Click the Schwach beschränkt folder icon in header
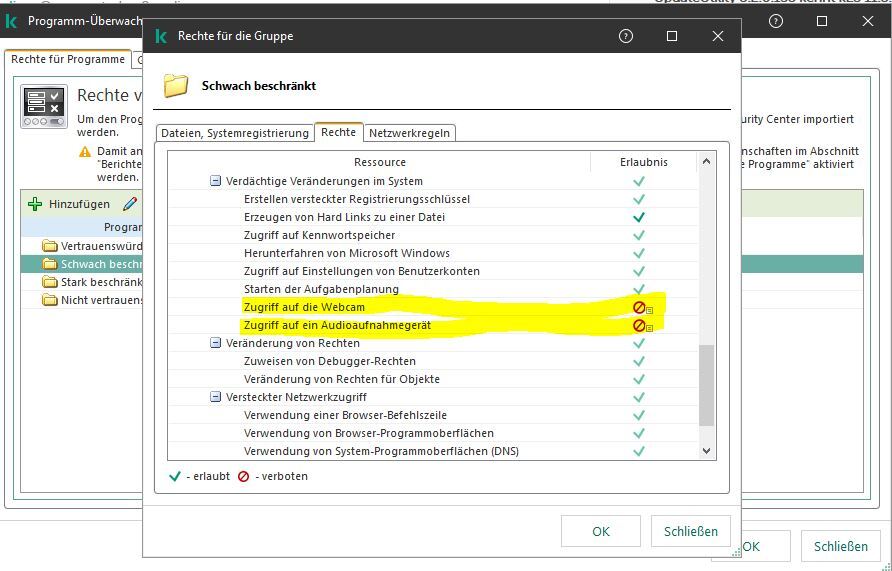 pos(176,86)
